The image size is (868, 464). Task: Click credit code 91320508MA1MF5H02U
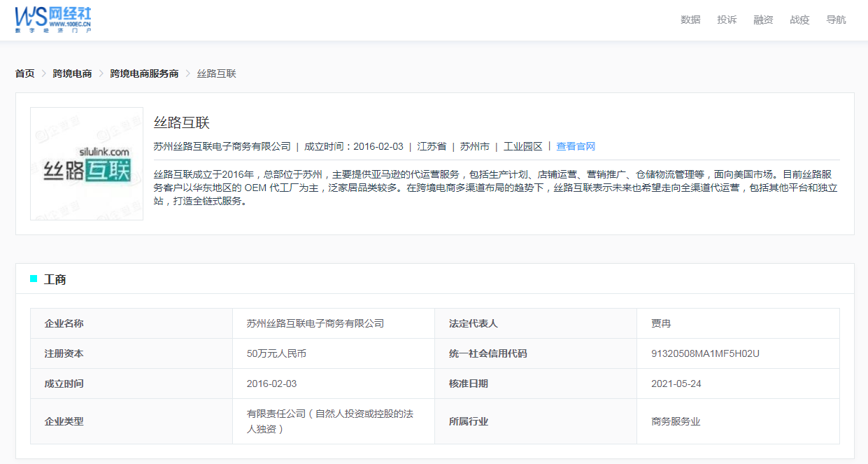click(705, 353)
